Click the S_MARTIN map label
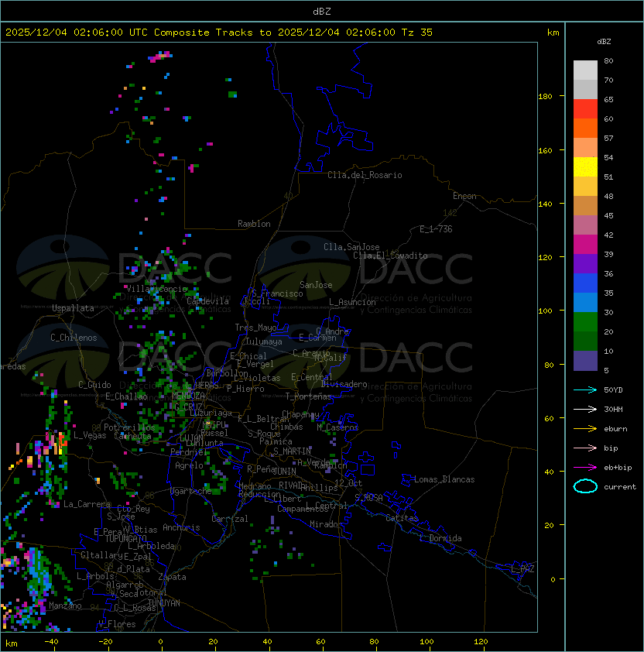This screenshot has height=652, width=644. click(x=292, y=451)
